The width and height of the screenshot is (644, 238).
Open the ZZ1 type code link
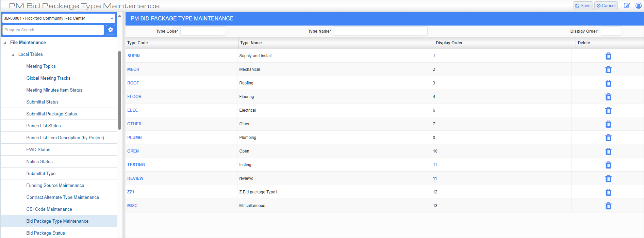tap(131, 192)
